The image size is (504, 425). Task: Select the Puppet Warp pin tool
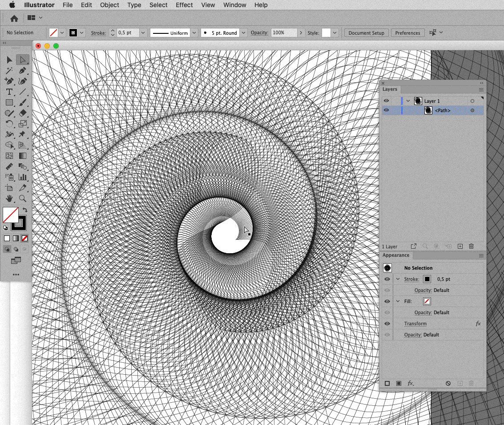[x=23, y=134]
